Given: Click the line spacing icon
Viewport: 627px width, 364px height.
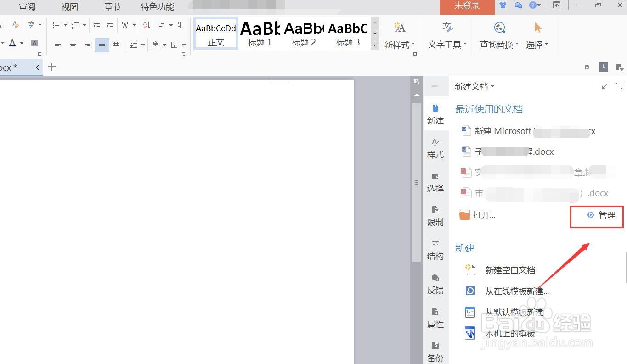Looking at the screenshot, I should pyautogui.click(x=134, y=45).
